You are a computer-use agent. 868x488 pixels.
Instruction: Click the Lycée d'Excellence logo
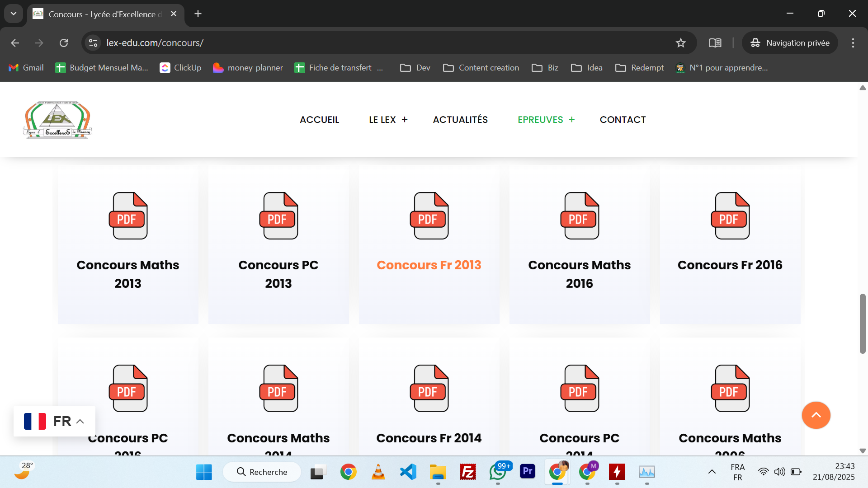(x=57, y=120)
